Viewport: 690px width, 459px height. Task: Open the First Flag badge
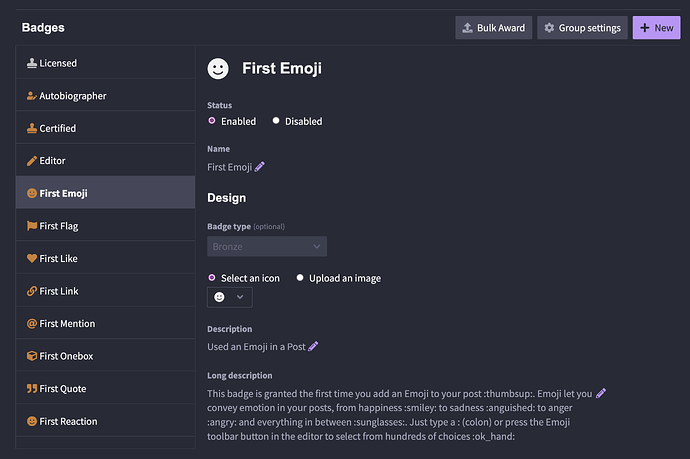pyautogui.click(x=106, y=226)
